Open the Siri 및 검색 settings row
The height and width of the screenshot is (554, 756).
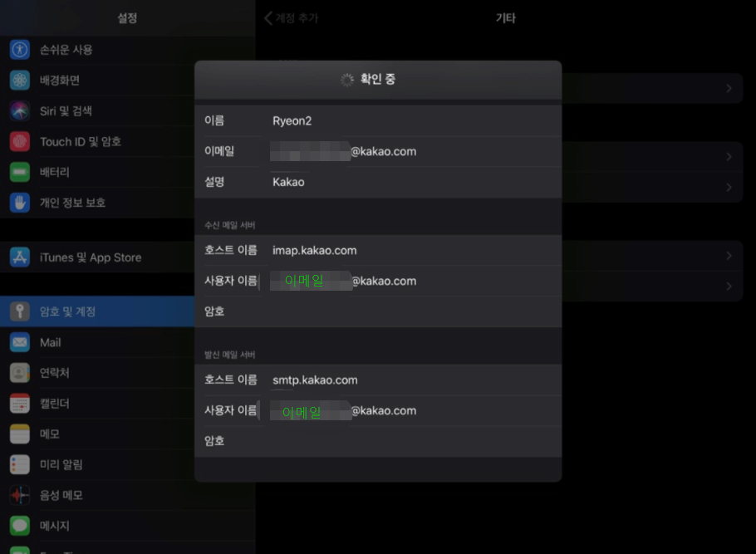click(97, 111)
